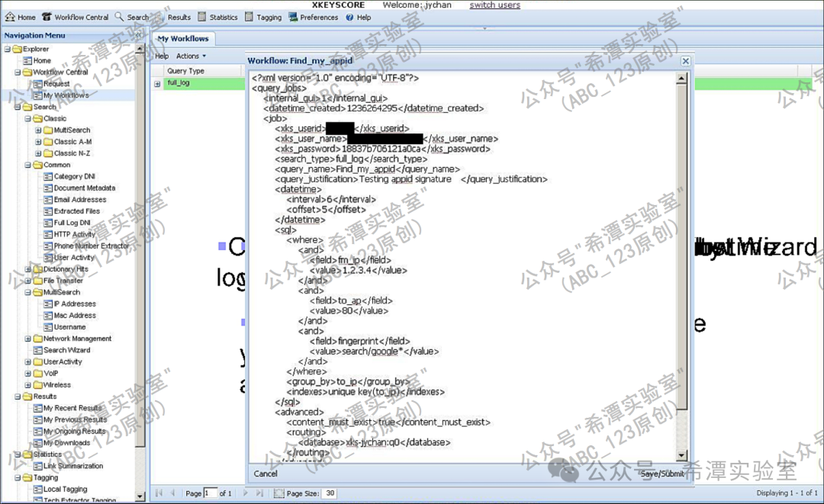Open Statistics in the top toolbar
Image resolution: width=824 pixels, height=504 pixels.
(x=217, y=18)
